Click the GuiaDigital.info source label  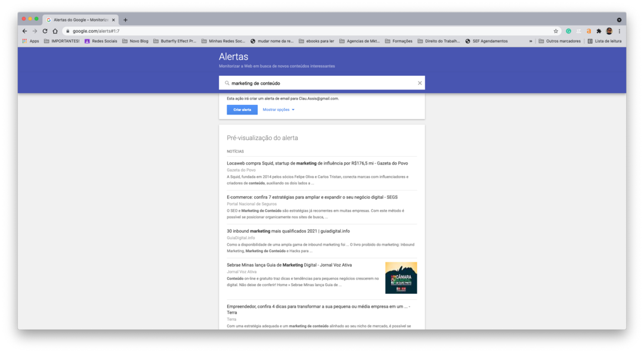241,238
